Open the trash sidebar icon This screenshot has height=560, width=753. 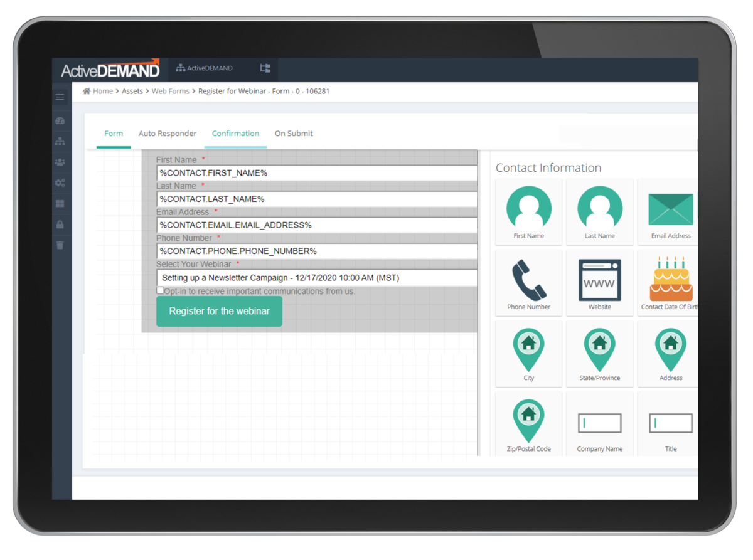click(x=60, y=245)
